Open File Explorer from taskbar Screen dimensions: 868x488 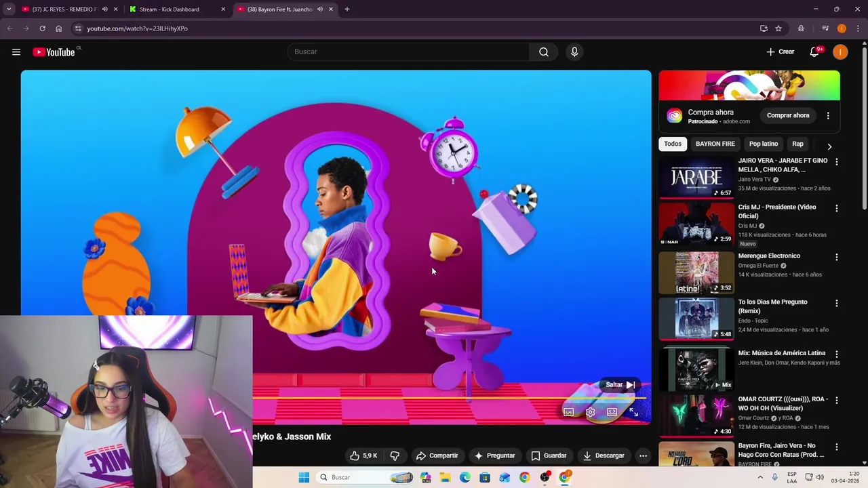(445, 477)
